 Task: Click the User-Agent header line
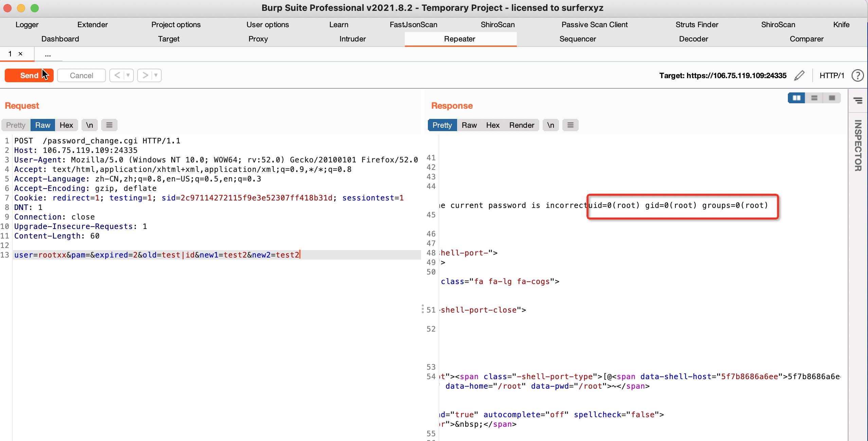[x=216, y=160]
